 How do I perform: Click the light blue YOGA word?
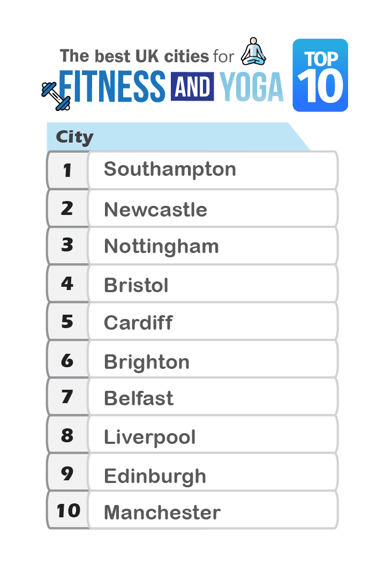coord(251,87)
